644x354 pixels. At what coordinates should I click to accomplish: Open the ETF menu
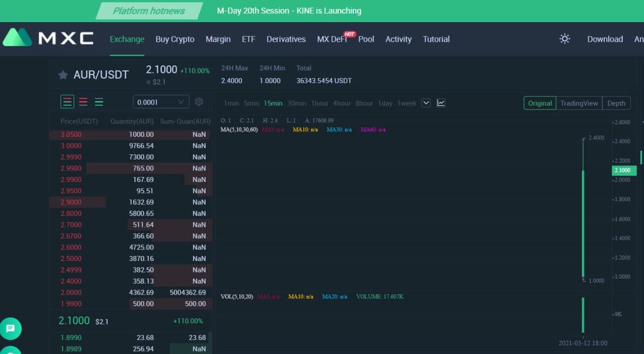tap(248, 39)
